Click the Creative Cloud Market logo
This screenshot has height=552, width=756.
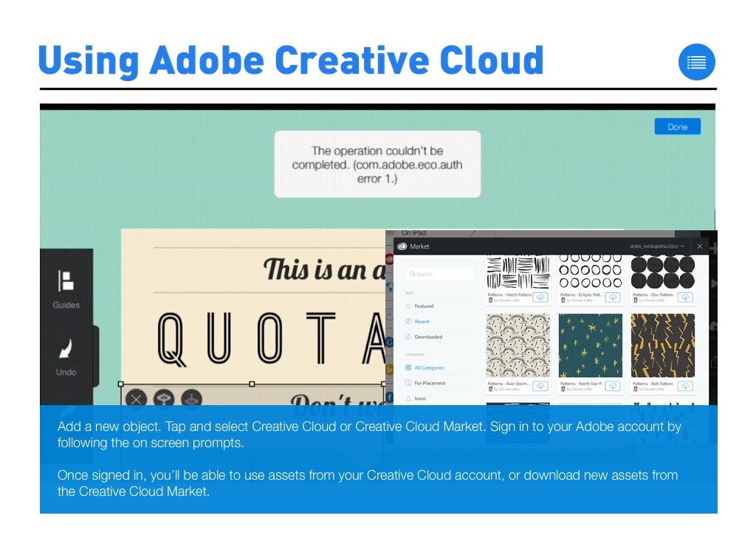pos(402,246)
